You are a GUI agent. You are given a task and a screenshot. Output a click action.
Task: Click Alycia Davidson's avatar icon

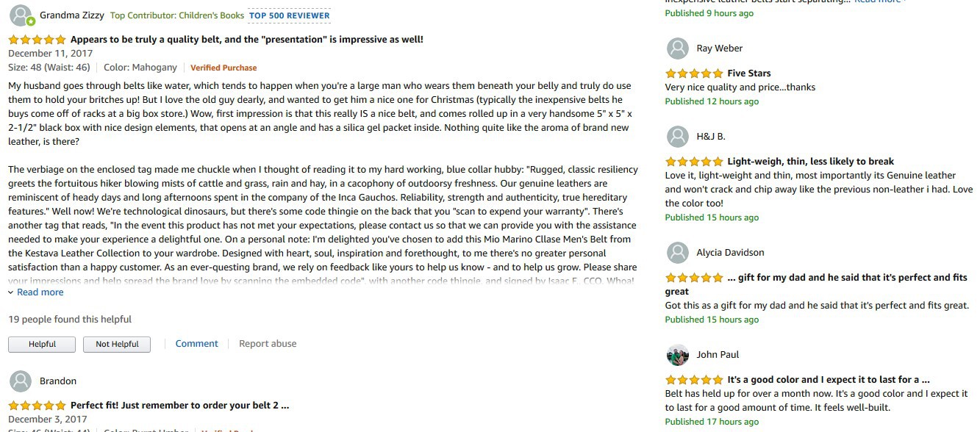point(677,253)
